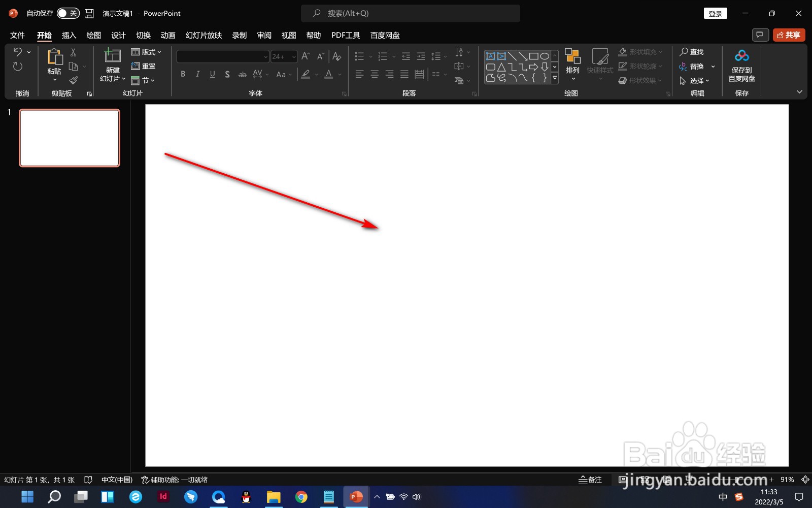Click the Redo icon
Viewport: 812px width, 508px height.
pos(17,67)
